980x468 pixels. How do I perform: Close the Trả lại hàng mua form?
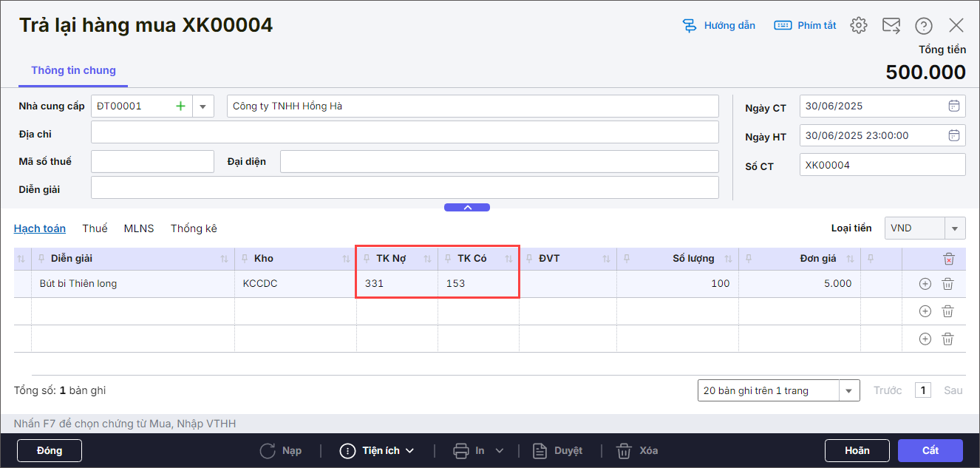(x=956, y=25)
